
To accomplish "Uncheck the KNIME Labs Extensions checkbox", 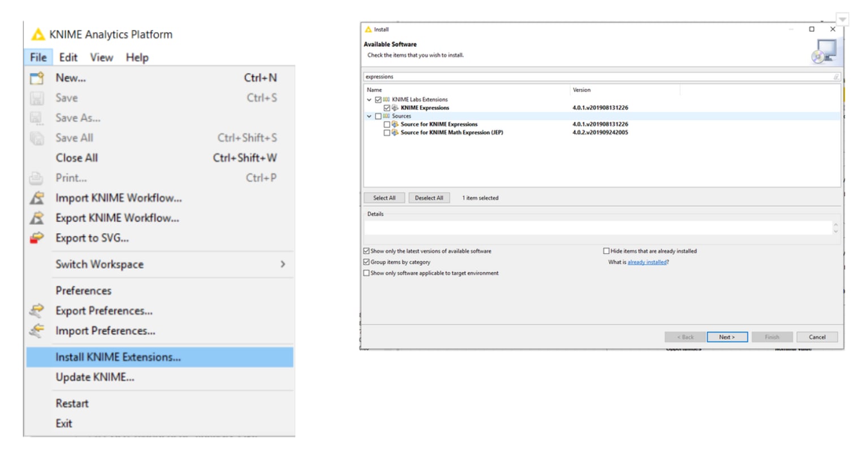I will point(378,99).
